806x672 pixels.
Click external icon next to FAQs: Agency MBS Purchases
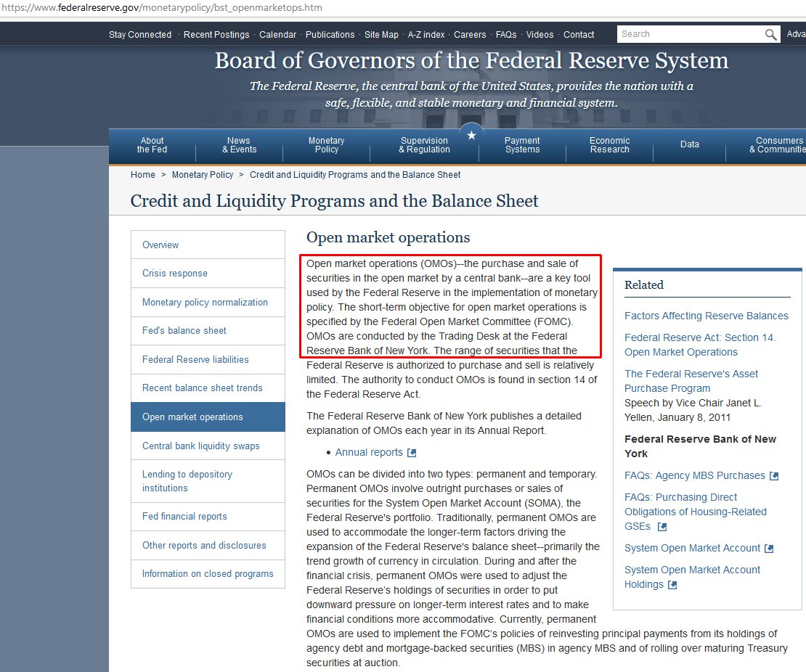(x=774, y=476)
